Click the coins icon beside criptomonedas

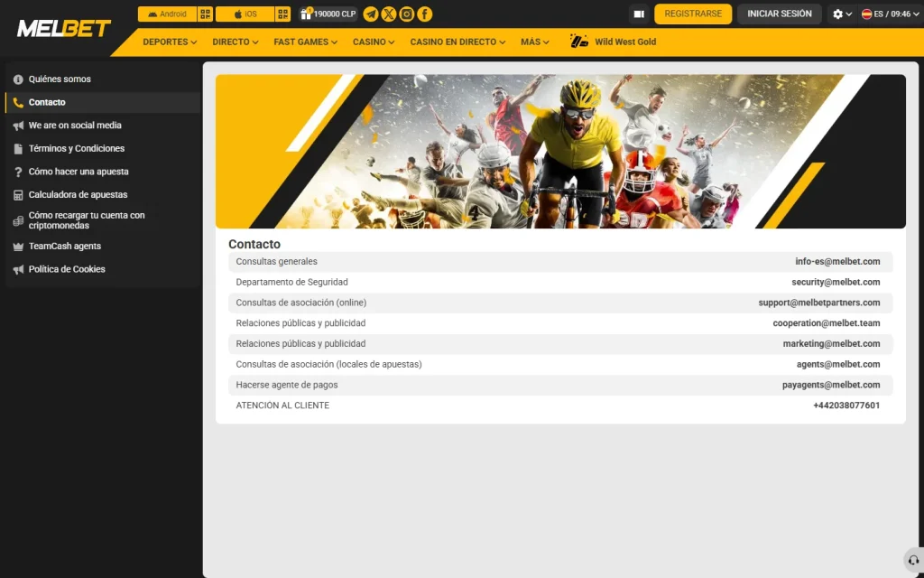(x=18, y=220)
